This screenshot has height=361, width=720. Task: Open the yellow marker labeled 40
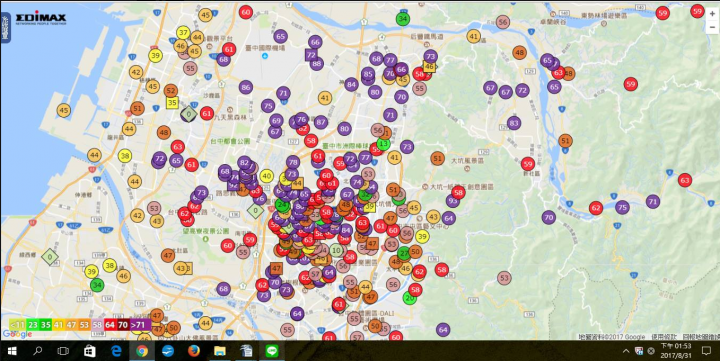click(266, 175)
